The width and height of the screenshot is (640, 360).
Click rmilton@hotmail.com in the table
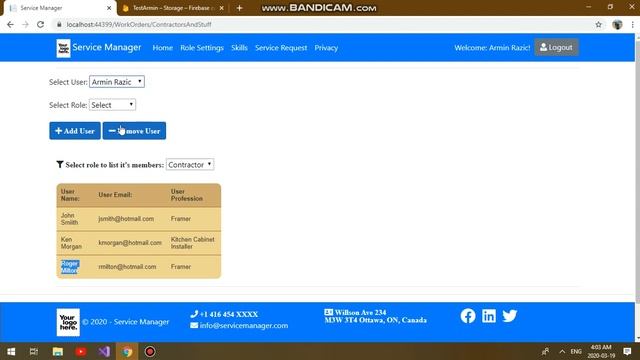click(127, 267)
